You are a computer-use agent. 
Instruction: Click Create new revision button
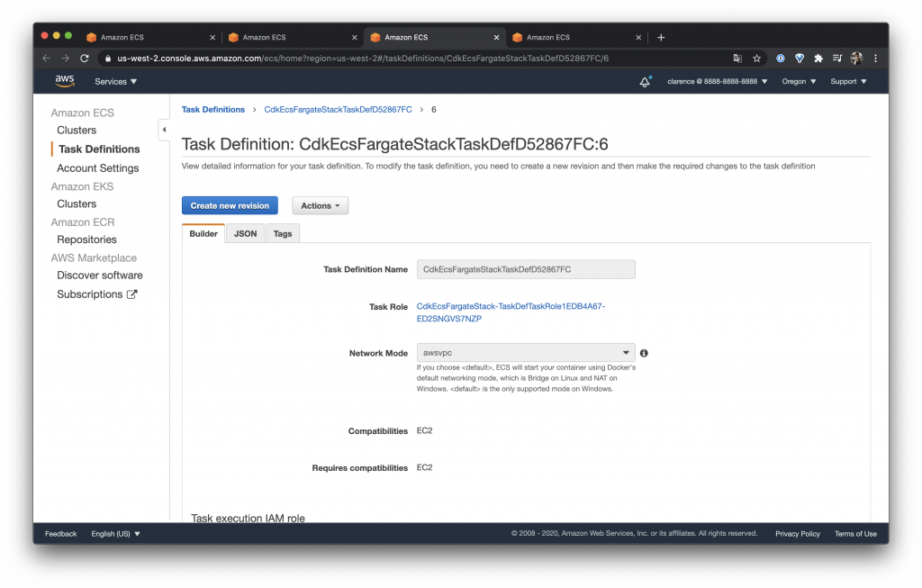coord(230,206)
